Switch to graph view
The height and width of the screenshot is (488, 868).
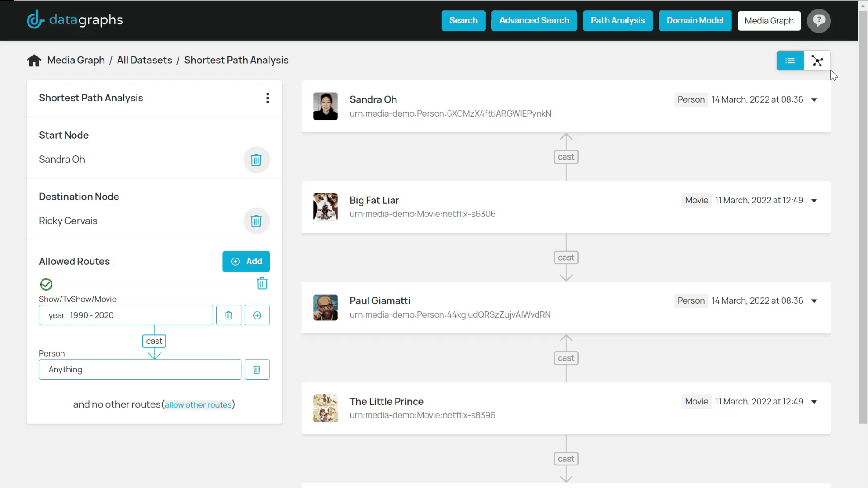(817, 61)
